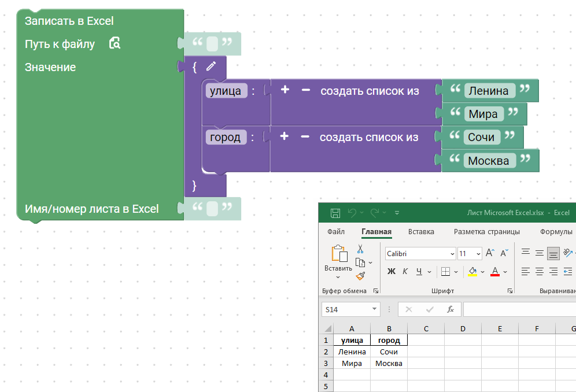
Task: Select row 3 header in Excel
Action: tap(326, 363)
